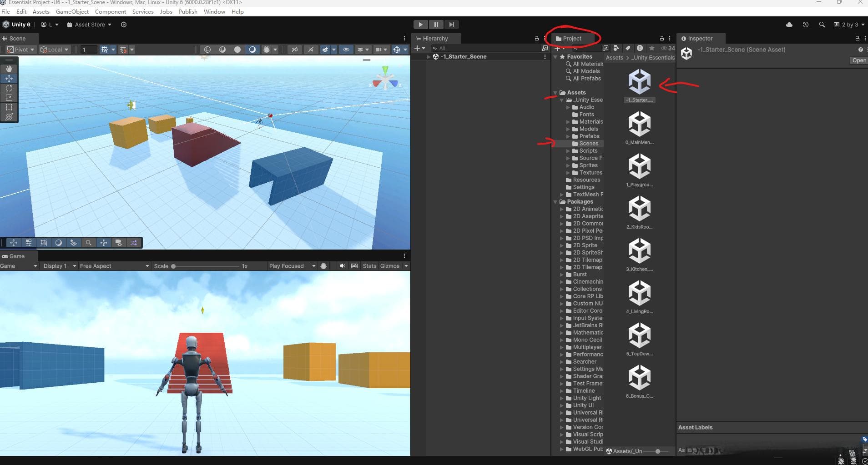Open the 2 by 3 layout dropdown
This screenshot has height=465, width=868.
[x=849, y=25]
